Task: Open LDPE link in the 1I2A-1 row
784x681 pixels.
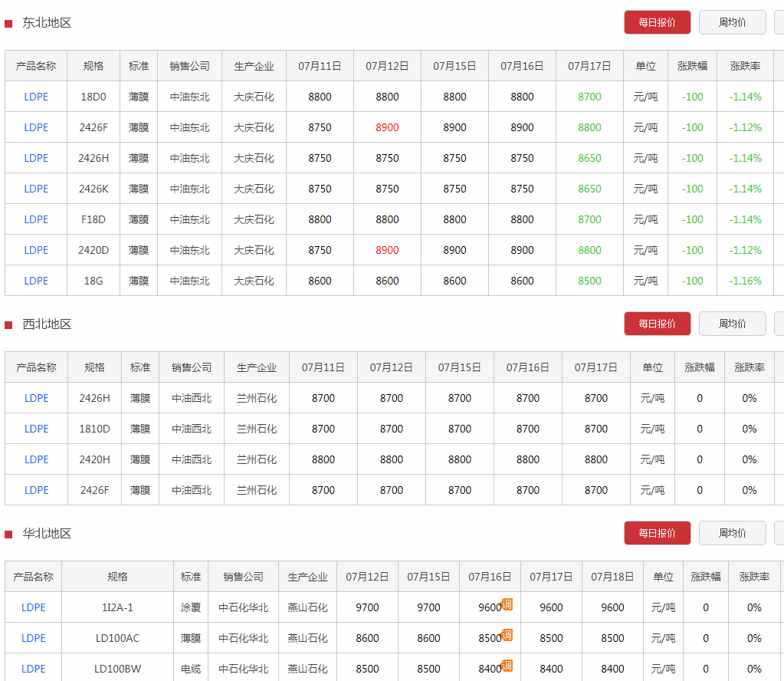Action: (x=34, y=607)
